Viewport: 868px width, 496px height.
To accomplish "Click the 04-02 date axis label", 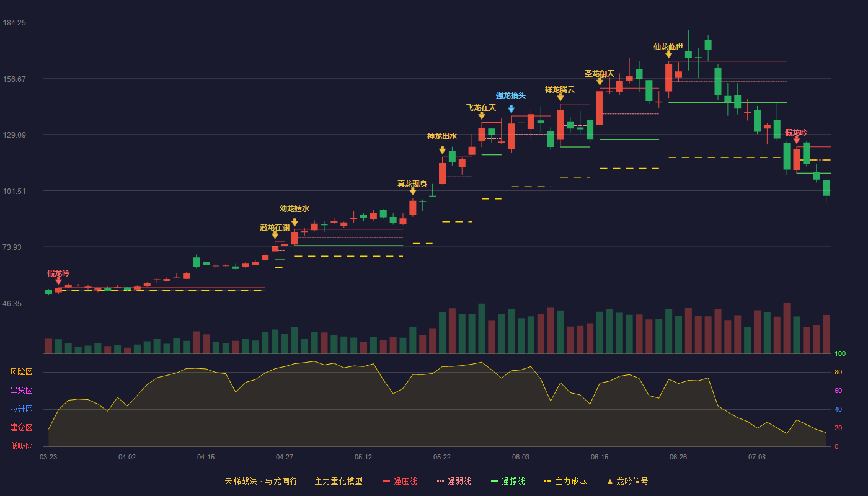I will click(x=127, y=457).
